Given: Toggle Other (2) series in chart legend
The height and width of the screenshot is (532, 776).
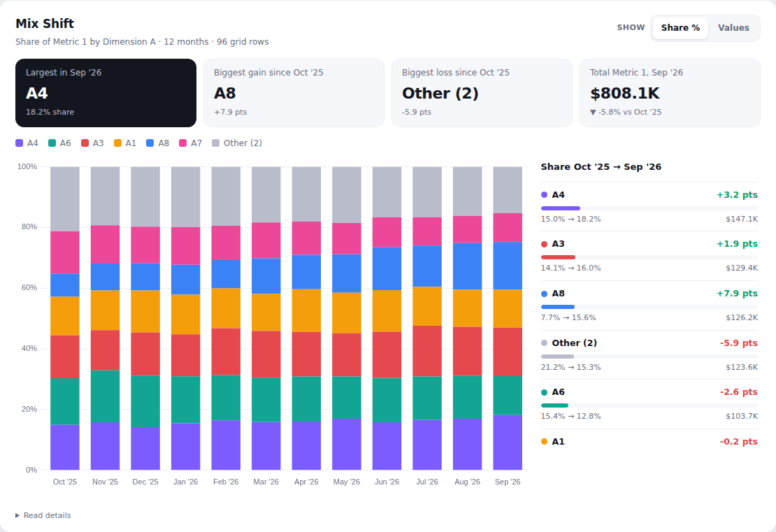Looking at the screenshot, I should point(237,143).
